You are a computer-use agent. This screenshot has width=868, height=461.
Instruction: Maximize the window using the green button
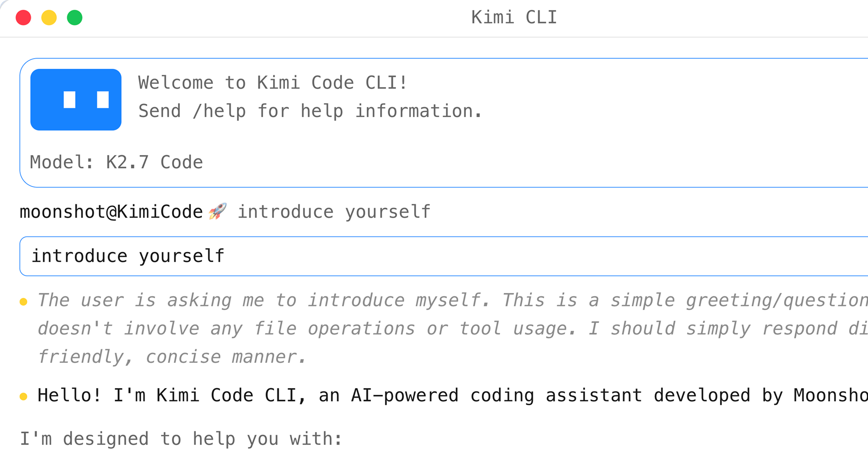tap(74, 18)
